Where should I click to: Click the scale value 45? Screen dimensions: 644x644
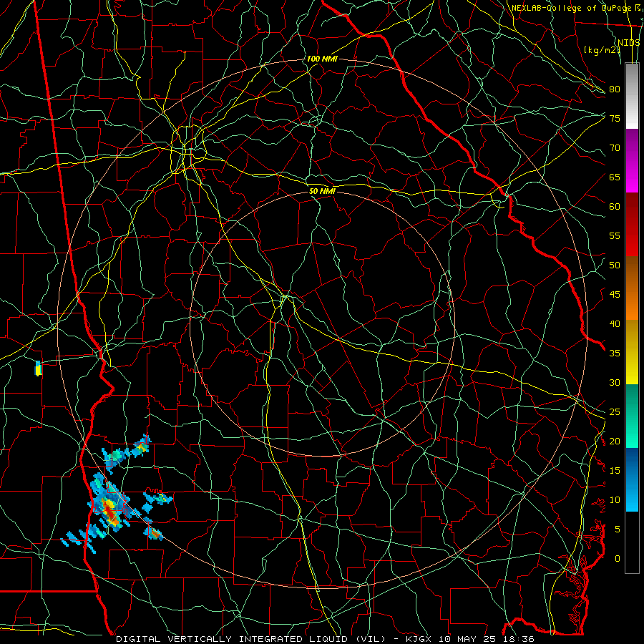[x=615, y=295]
